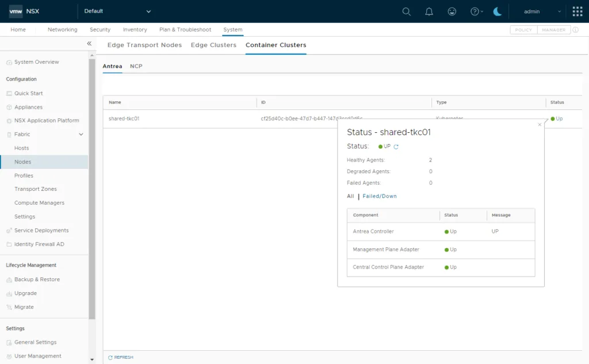Viewport: 589px width, 364px height.
Task: Click the System Overview icon
Action: [9, 62]
